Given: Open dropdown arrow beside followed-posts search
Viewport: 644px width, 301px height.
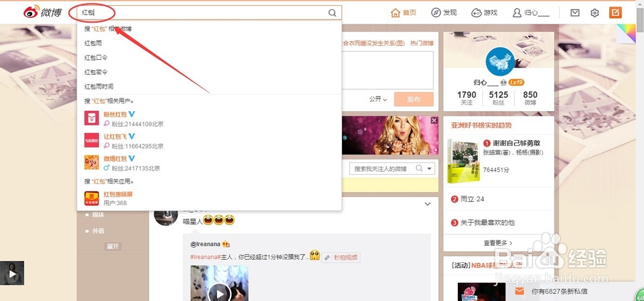Looking at the screenshot, I should pyautogui.click(x=430, y=169).
